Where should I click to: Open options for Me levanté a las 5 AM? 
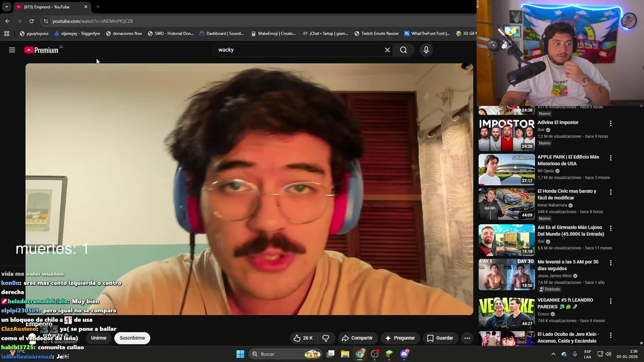pyautogui.click(x=611, y=263)
